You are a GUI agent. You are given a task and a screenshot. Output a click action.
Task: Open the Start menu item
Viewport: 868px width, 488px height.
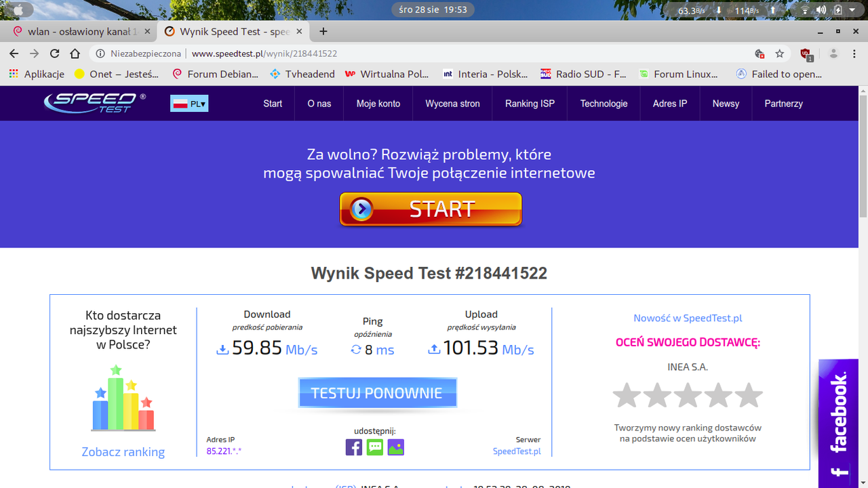click(x=273, y=103)
